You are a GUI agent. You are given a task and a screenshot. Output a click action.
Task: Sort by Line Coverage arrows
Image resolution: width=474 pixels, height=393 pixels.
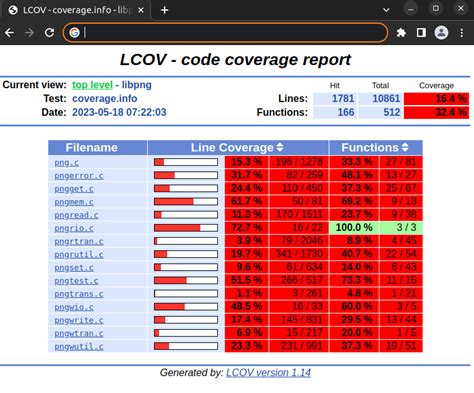tap(280, 147)
